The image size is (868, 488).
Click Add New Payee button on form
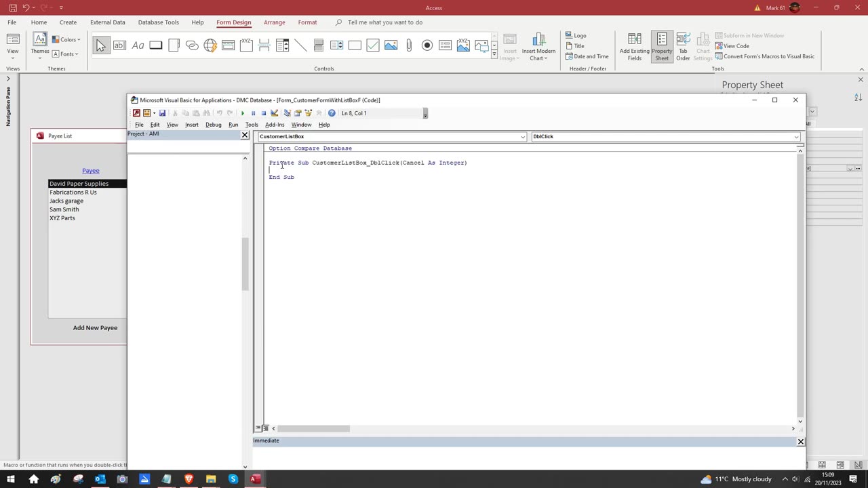click(95, 328)
